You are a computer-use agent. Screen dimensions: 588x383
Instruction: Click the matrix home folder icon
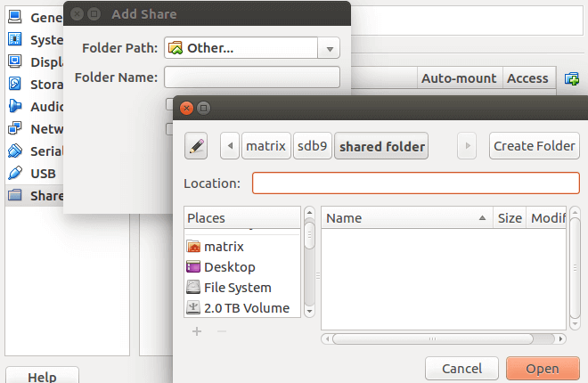194,247
